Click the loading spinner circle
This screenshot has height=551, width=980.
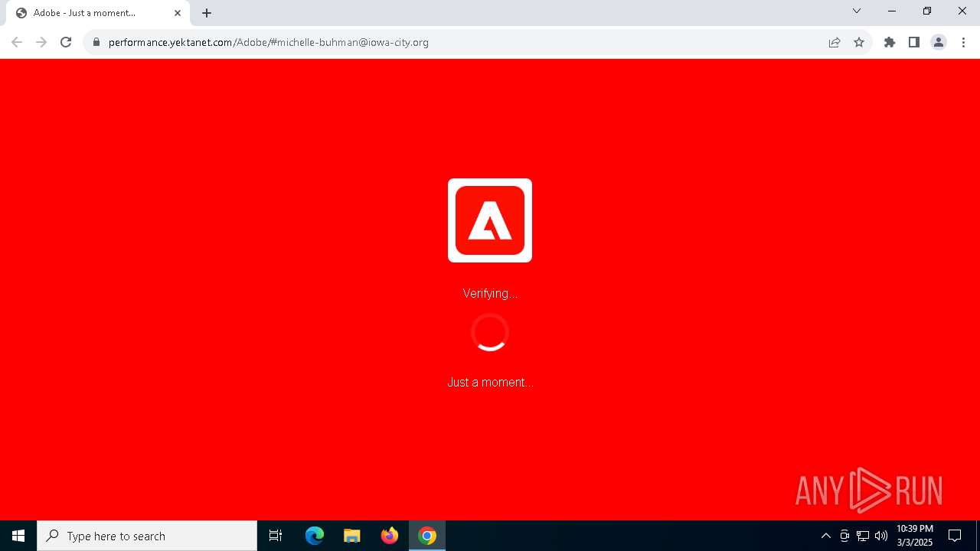(x=490, y=333)
